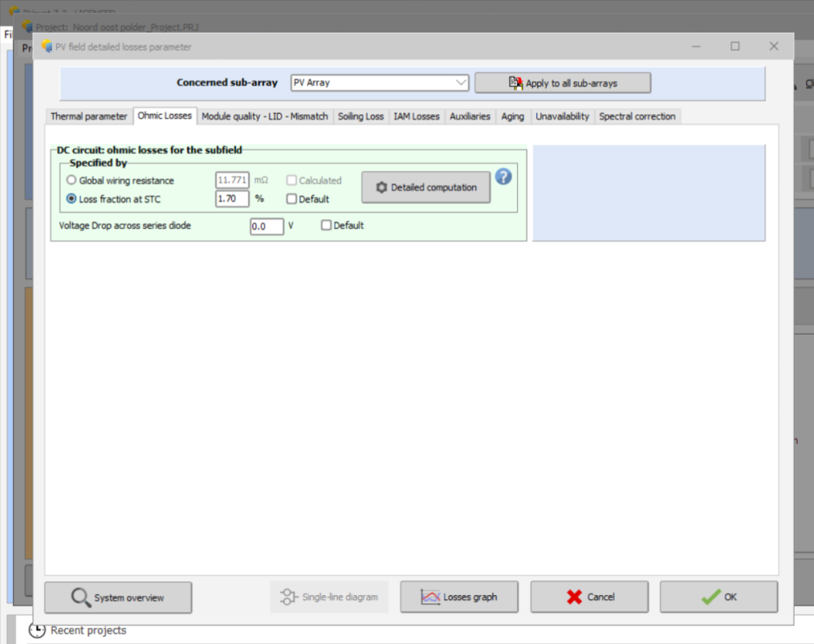Enable Default checkbox for loss fraction

291,199
